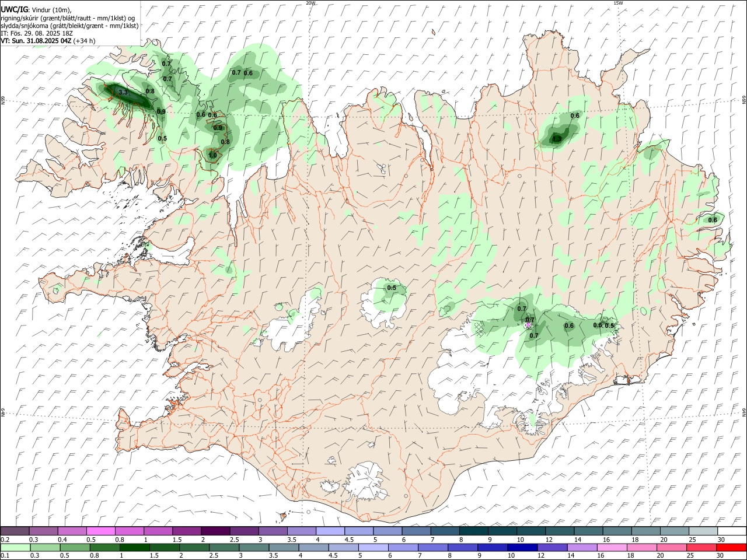Click the 0.5 value on the central glacier
Image resolution: width=747 pixels, height=560 pixels.
pos(392,288)
